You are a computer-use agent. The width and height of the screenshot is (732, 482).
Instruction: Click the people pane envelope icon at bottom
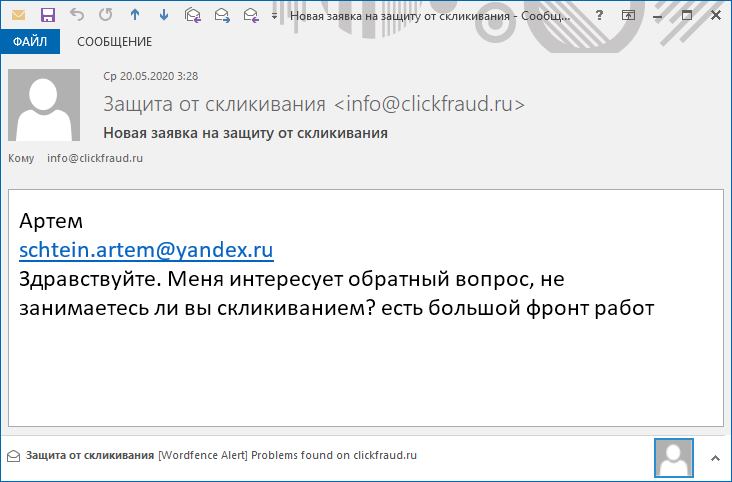(x=14, y=455)
